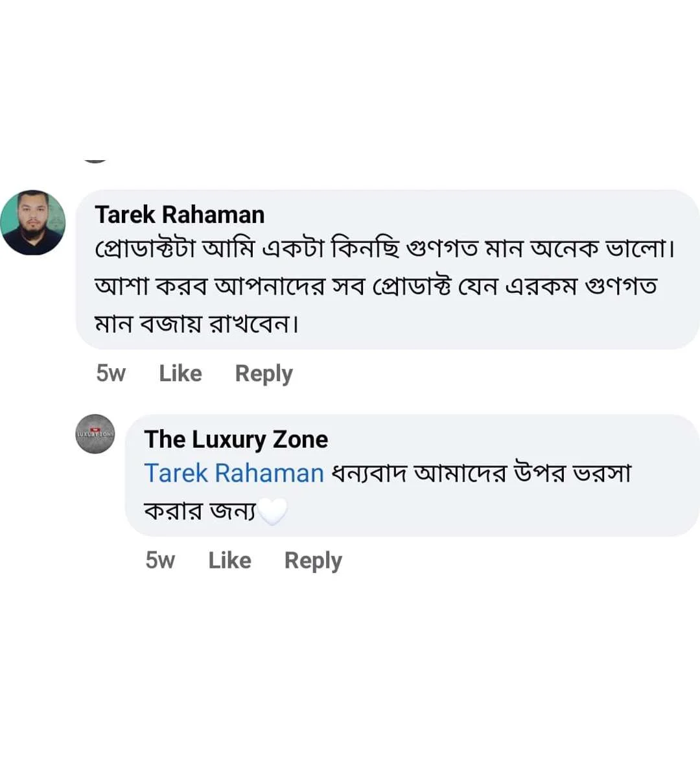This screenshot has height=757, width=700.
Task: Like The Luxury Zone's reply
Action: (x=229, y=560)
